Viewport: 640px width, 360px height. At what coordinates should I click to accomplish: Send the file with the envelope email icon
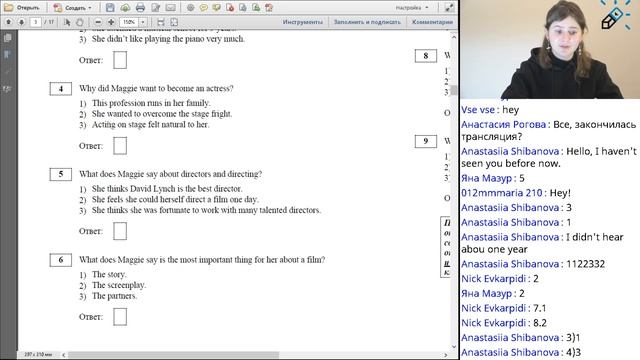171,7
